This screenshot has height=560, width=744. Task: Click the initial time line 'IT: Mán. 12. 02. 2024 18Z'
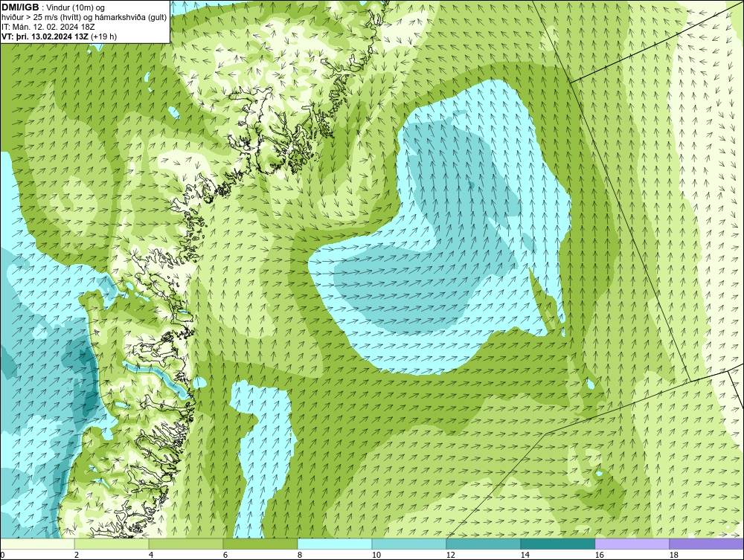pos(48,27)
